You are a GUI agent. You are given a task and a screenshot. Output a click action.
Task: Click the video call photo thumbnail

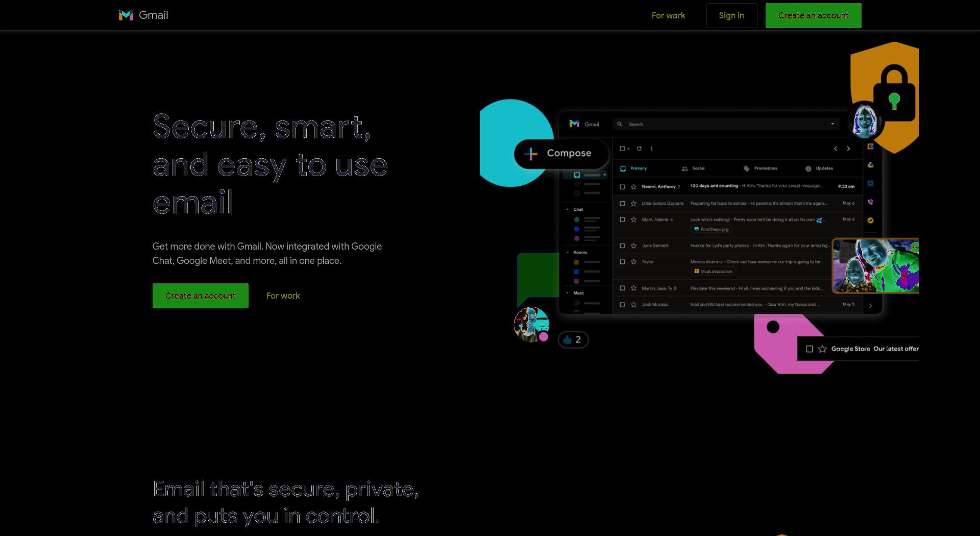875,266
